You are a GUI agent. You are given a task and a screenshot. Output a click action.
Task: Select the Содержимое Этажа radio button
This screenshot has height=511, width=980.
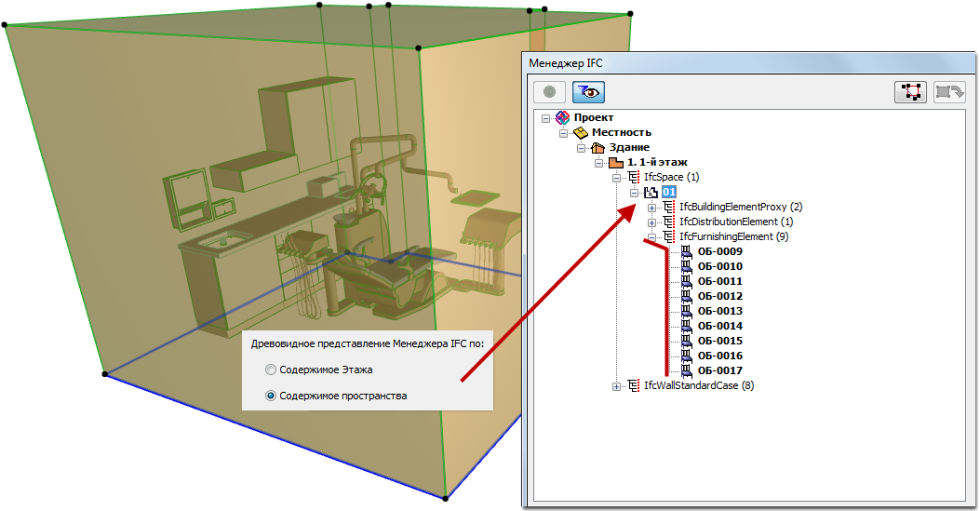pos(271,370)
